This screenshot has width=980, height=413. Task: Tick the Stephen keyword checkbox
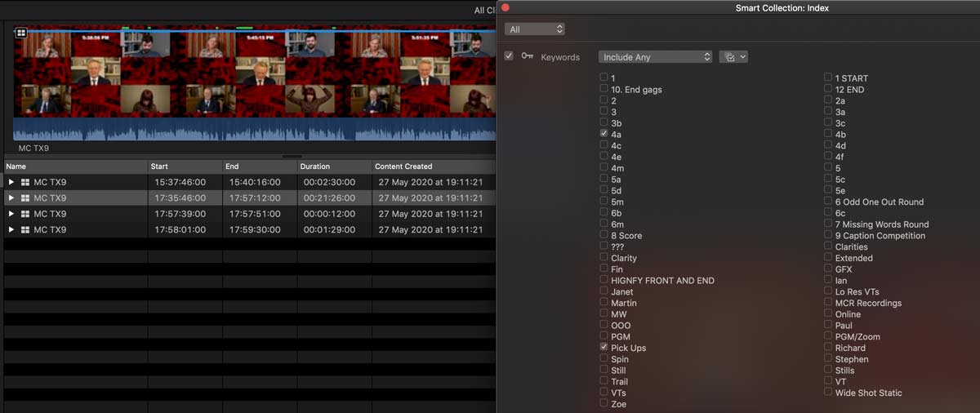click(x=828, y=358)
